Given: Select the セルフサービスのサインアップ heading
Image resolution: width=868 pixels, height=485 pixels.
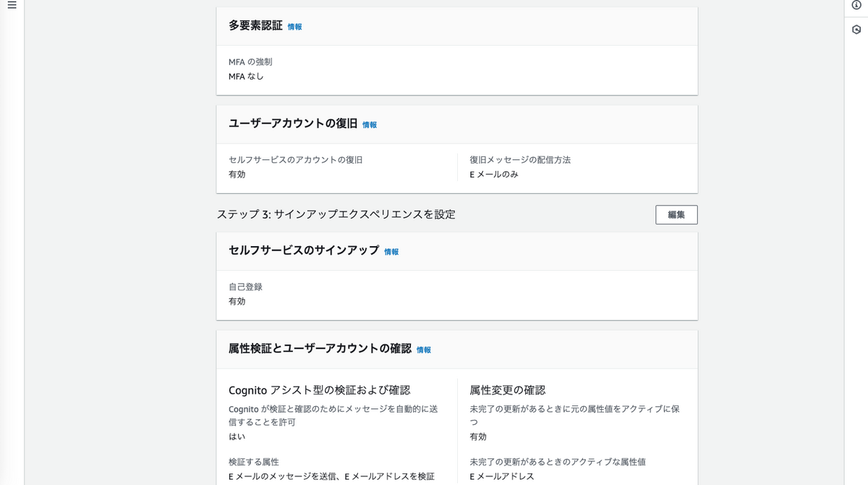Looking at the screenshot, I should (x=304, y=250).
